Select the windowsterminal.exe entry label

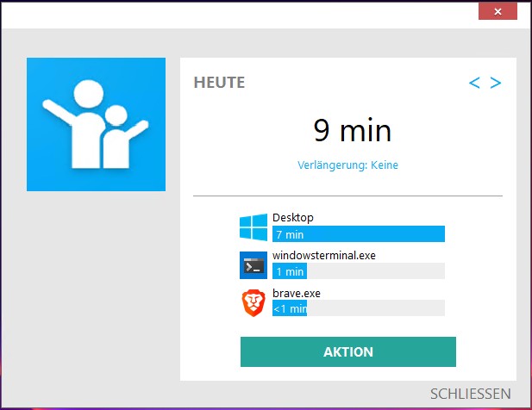click(x=323, y=255)
